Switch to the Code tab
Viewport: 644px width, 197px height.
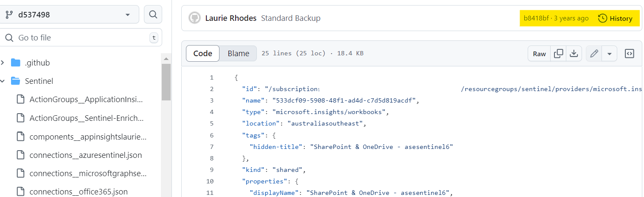point(202,54)
